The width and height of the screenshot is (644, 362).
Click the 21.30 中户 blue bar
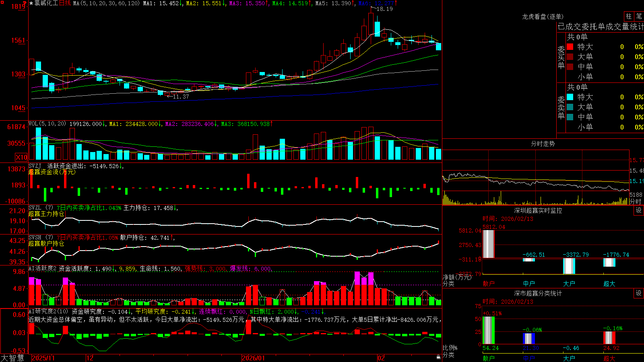click(529, 339)
